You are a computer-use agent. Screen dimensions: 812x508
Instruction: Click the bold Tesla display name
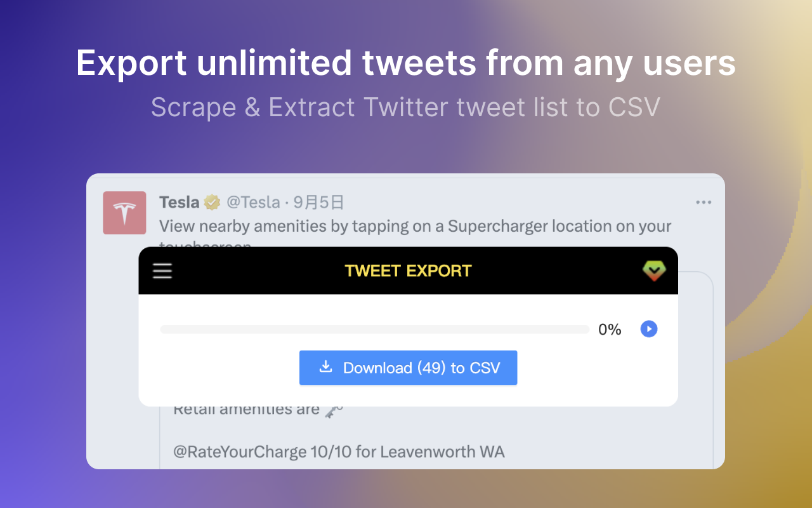pyautogui.click(x=178, y=202)
